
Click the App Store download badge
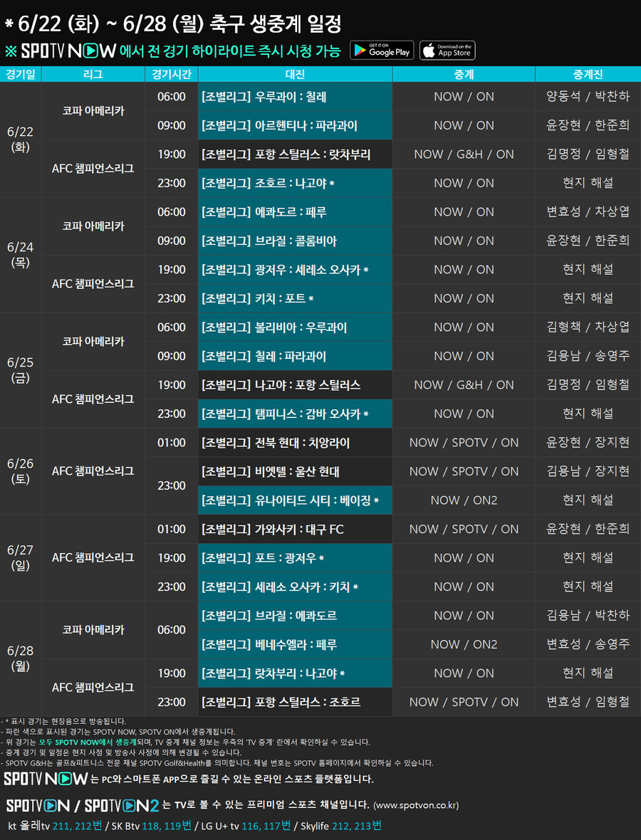click(447, 51)
